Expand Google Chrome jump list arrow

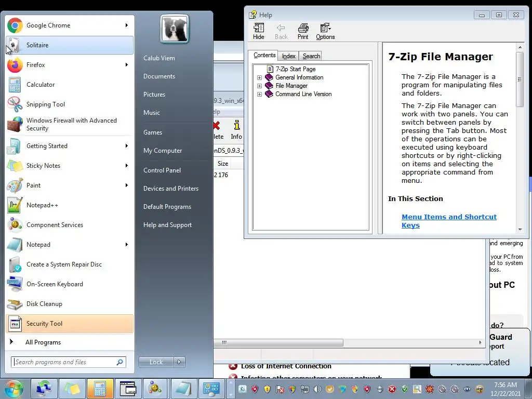pyautogui.click(x=127, y=25)
